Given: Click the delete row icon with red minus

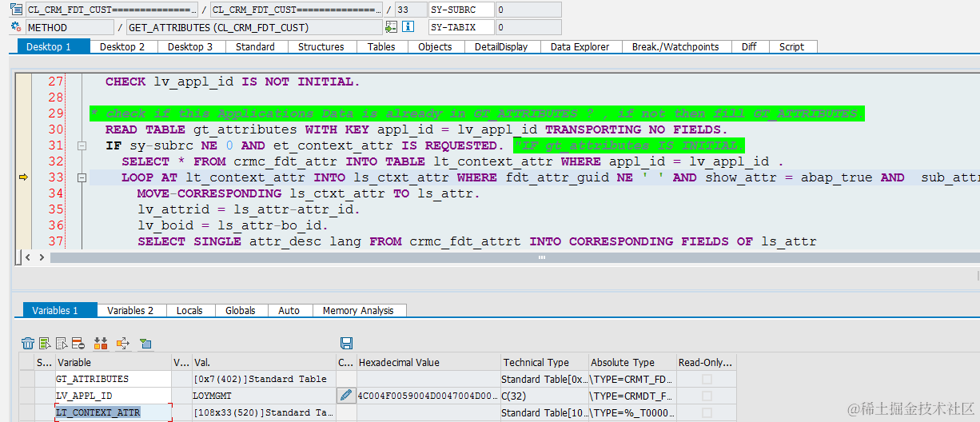Looking at the screenshot, I should [78, 344].
